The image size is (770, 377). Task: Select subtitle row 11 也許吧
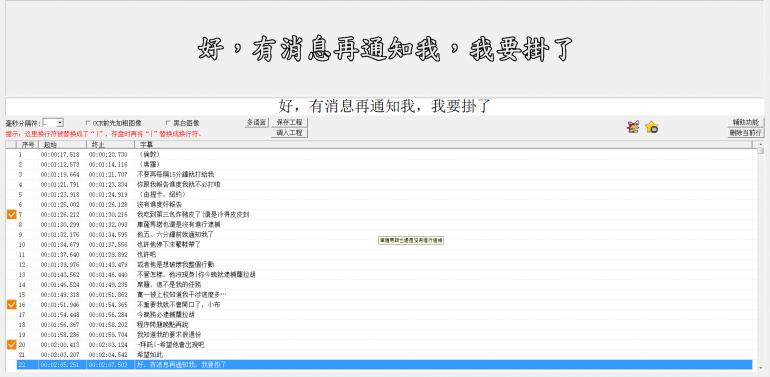(x=385, y=254)
